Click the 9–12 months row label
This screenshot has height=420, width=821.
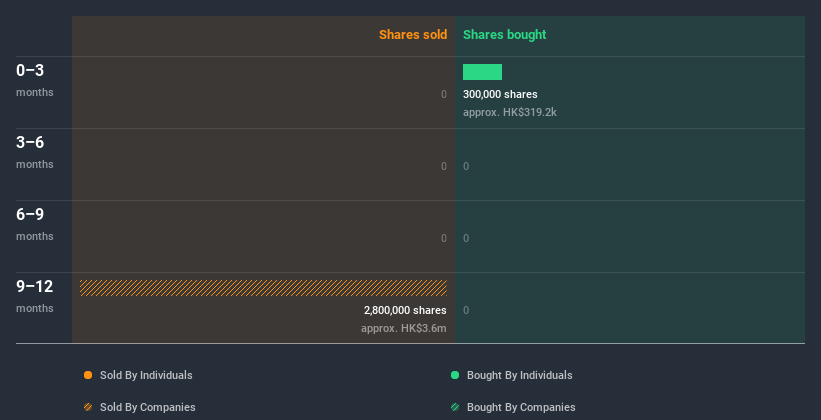35,296
